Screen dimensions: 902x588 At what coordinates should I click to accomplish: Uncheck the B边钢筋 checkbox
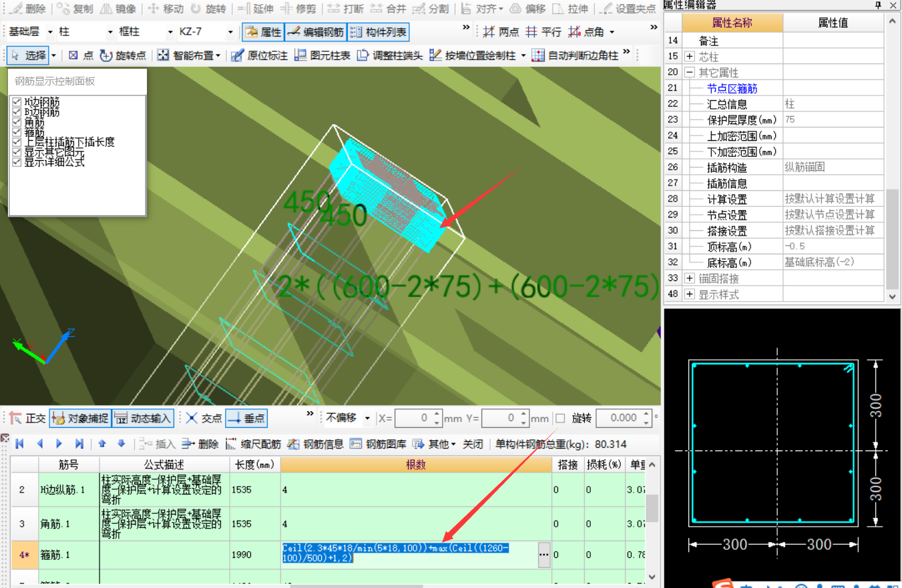17,112
